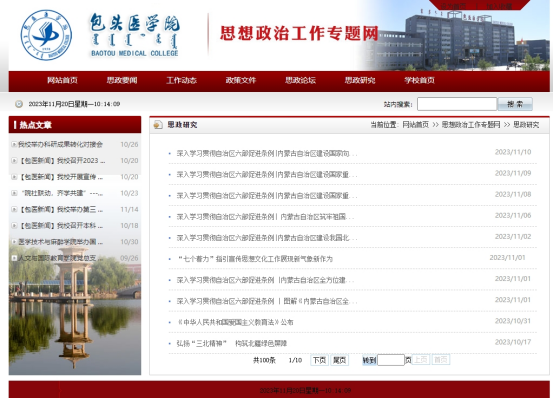Click the Baotou Medical College circular logo
553x398 pixels.
point(46,35)
